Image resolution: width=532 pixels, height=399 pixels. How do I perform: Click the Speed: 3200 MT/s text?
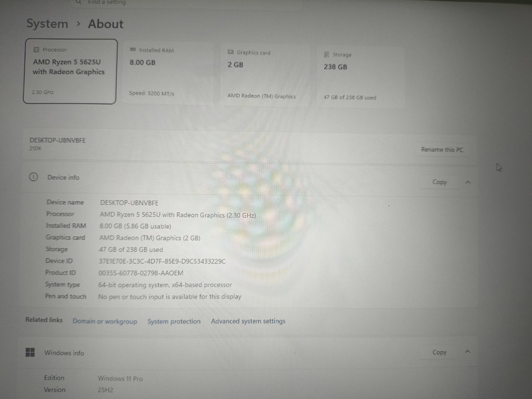pyautogui.click(x=152, y=94)
